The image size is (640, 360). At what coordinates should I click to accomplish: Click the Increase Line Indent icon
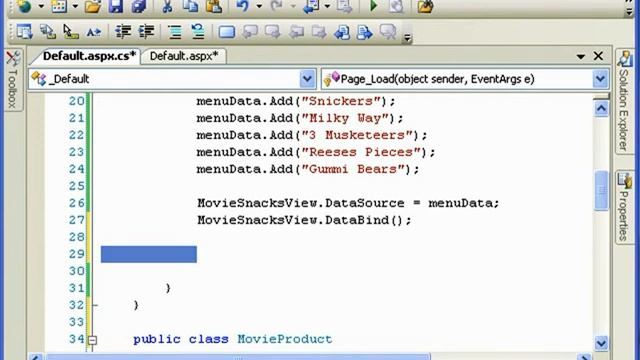point(146,31)
